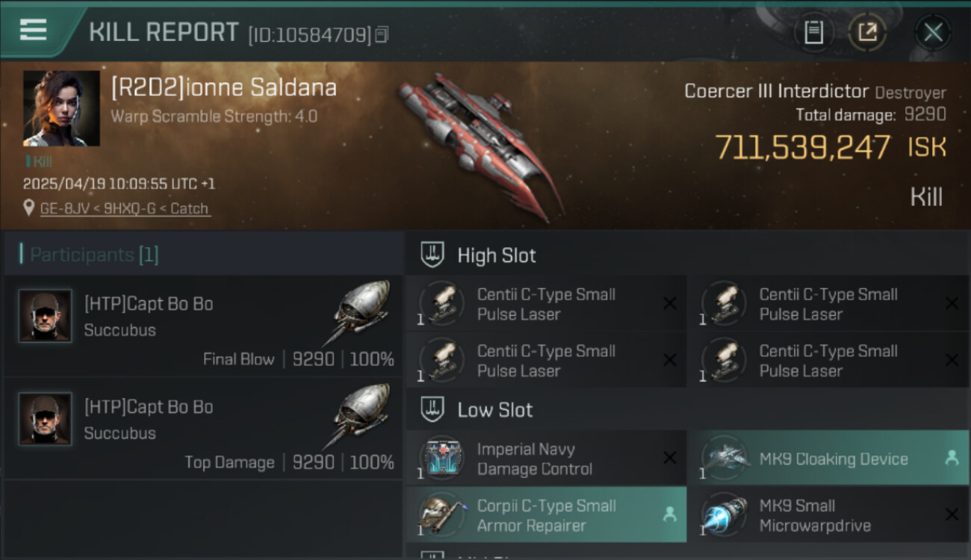Share the kill report externally
This screenshot has height=560, width=971.
point(867,32)
